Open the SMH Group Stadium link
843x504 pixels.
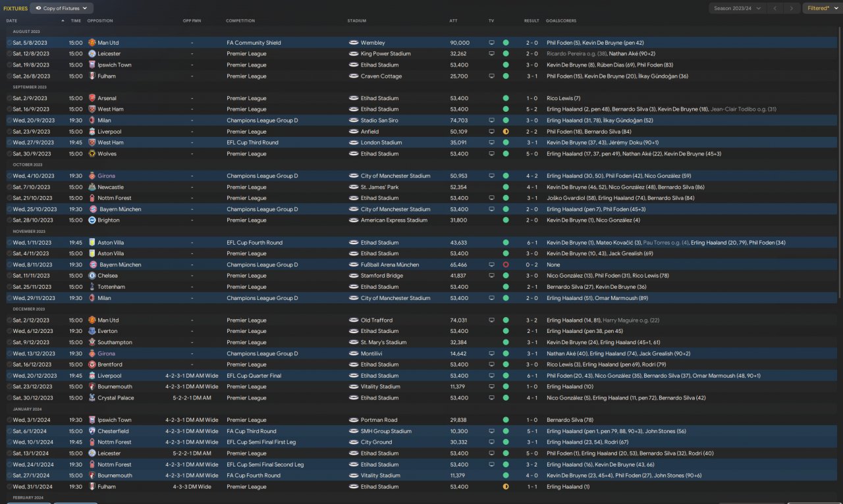point(386,432)
